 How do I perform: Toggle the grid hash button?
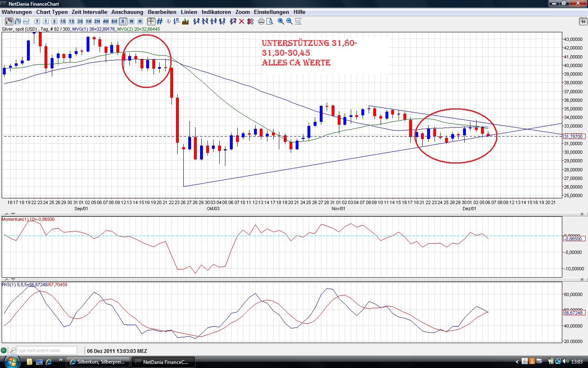[160, 21]
